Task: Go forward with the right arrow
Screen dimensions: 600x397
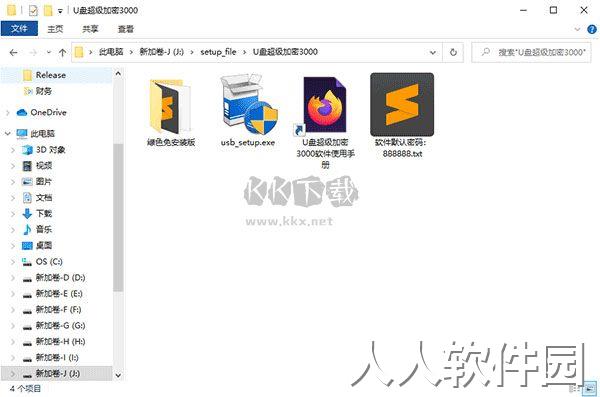Action: pos(33,52)
